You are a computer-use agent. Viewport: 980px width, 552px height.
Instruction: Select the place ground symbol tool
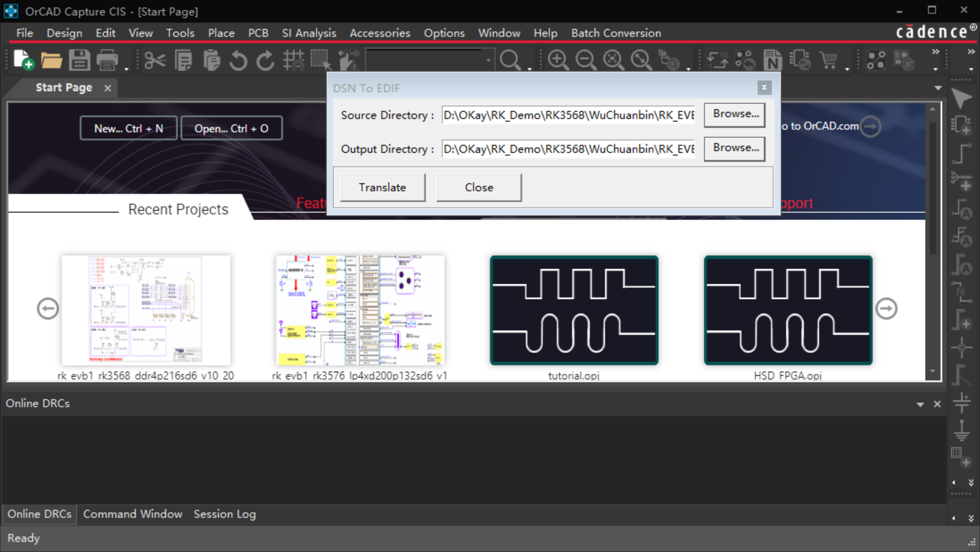point(962,430)
